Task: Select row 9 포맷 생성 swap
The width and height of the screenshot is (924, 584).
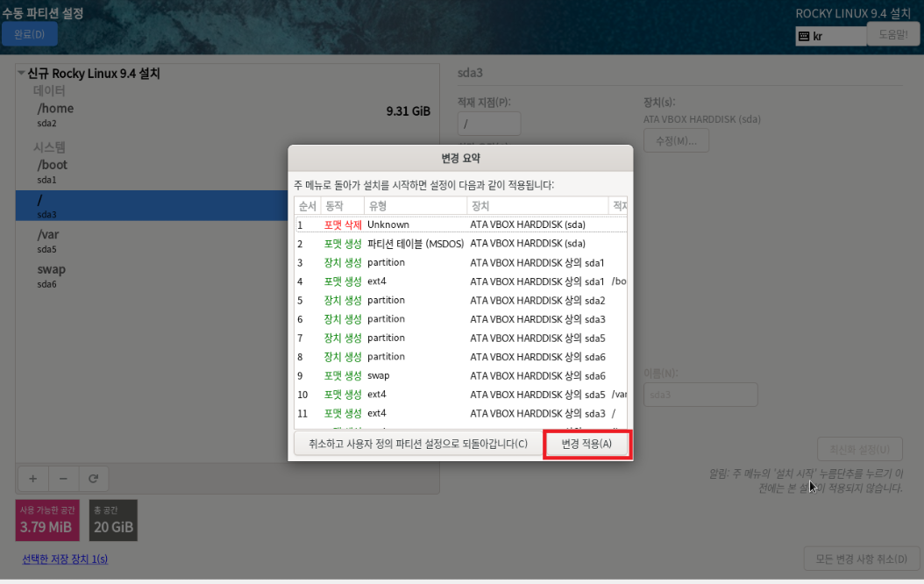Action: (x=461, y=375)
